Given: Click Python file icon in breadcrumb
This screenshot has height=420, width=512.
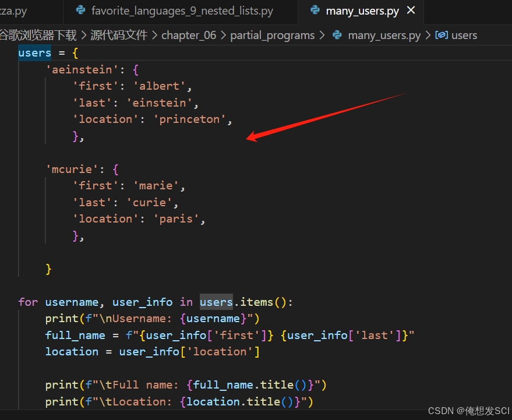Looking at the screenshot, I should click(x=337, y=35).
